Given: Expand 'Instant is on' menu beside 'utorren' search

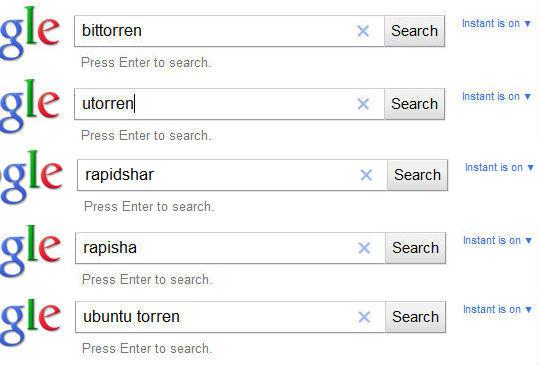Looking at the screenshot, I should pyautogui.click(x=497, y=97).
